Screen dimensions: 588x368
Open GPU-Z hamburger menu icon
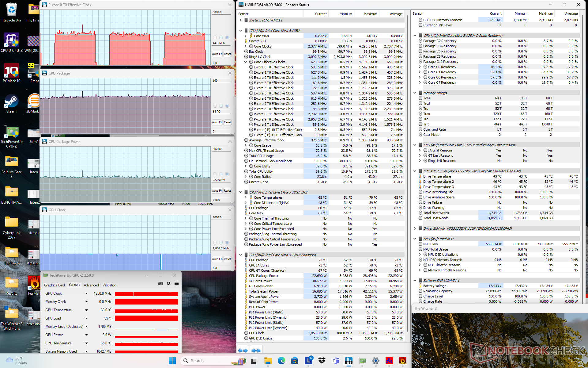click(176, 284)
